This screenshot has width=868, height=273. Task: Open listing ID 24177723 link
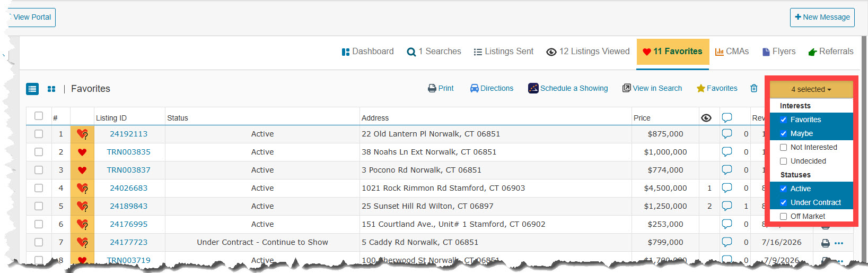(x=129, y=242)
